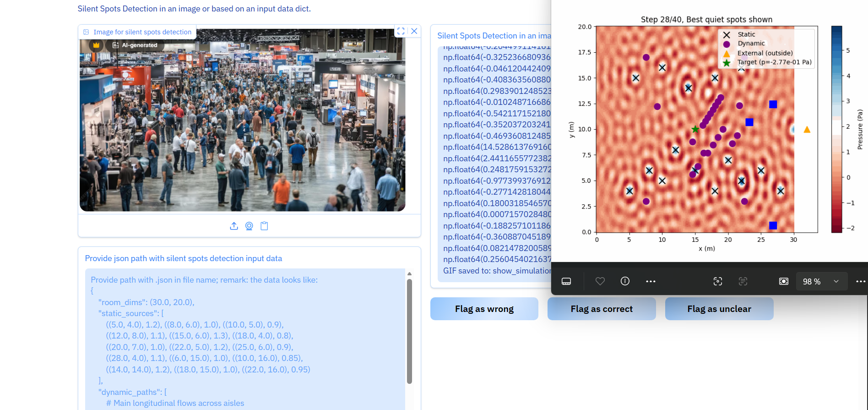Open the ellipsis menu beside the info icon
The image size is (868, 410).
click(x=651, y=281)
